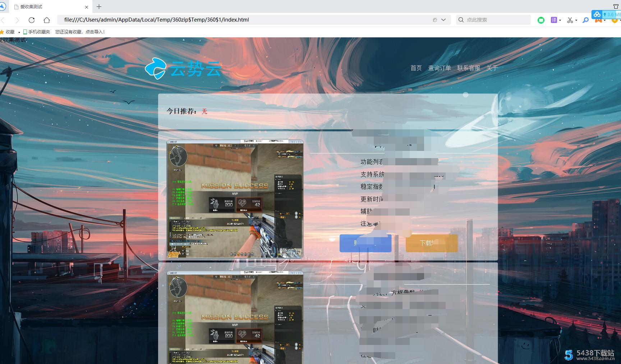Open the translate icon dropdown arrow
The image size is (621, 364).
point(560,20)
